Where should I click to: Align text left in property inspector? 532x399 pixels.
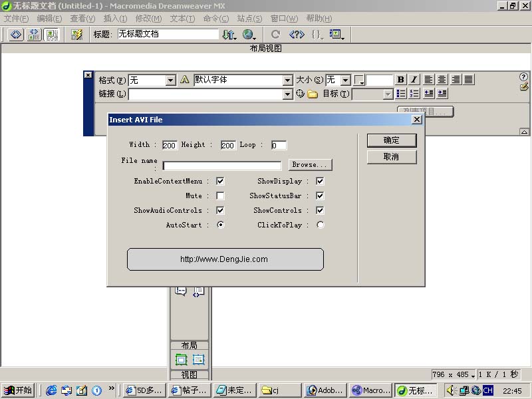tap(428, 79)
